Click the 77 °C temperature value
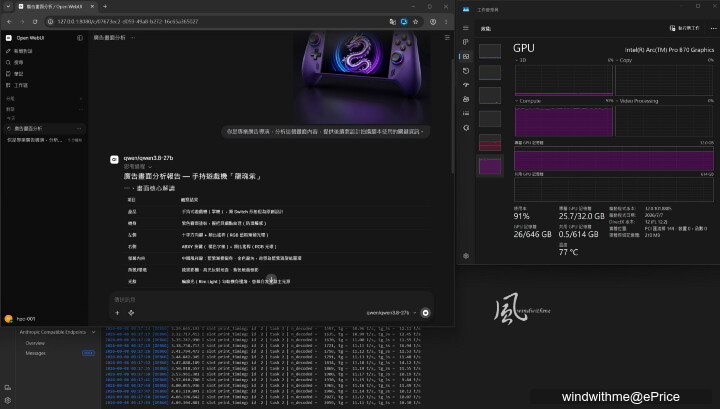 (568, 252)
